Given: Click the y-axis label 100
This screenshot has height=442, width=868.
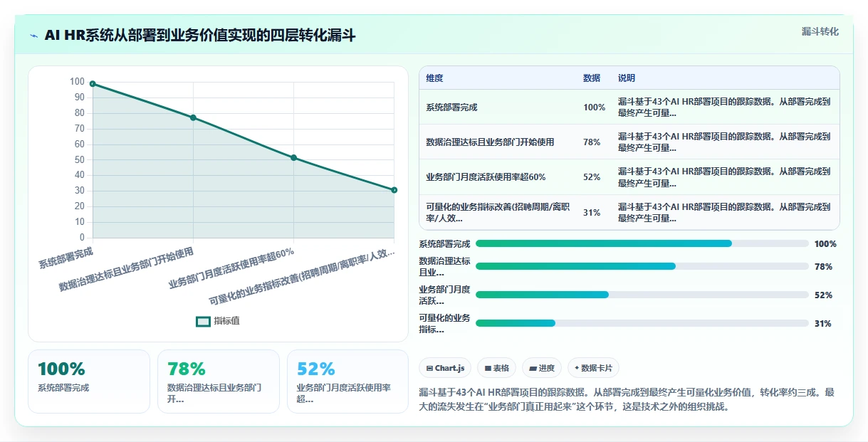Looking at the screenshot, I should tap(77, 82).
